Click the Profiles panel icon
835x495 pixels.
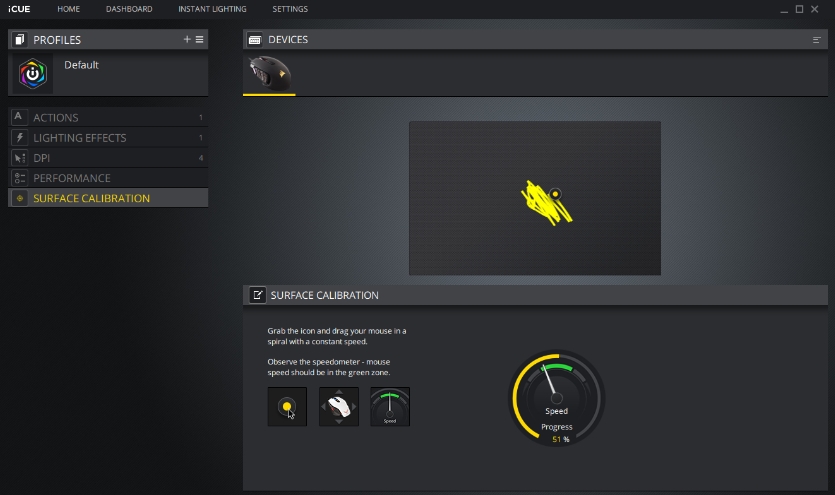[x=19, y=39]
